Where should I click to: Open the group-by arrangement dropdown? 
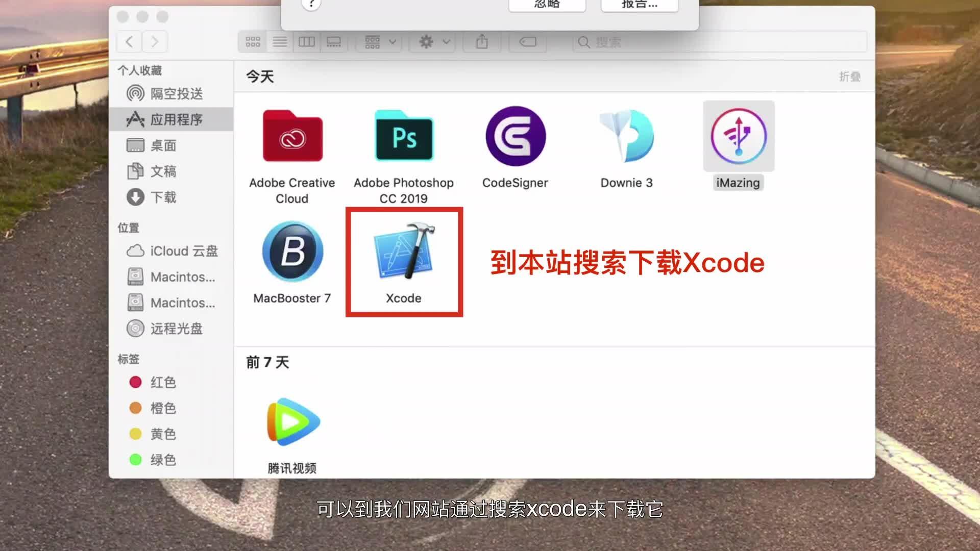click(x=380, y=42)
